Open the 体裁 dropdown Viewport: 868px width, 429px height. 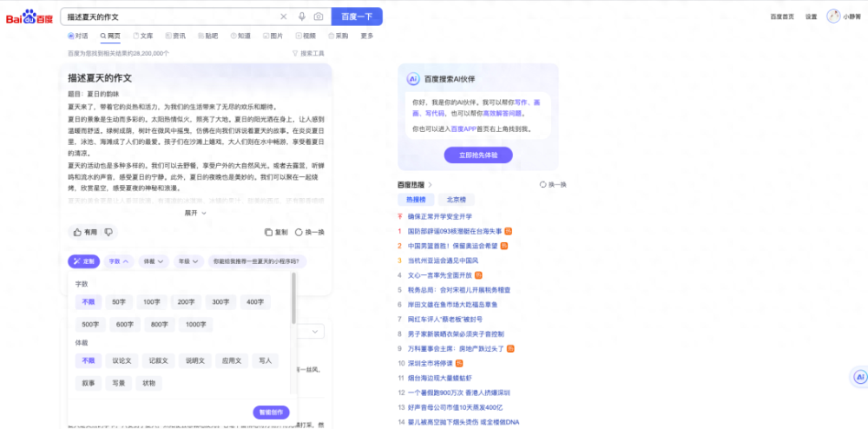[x=154, y=261]
